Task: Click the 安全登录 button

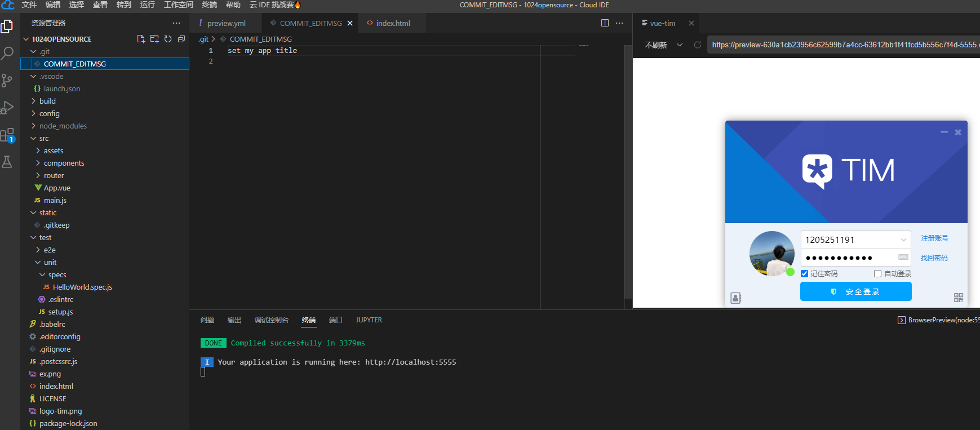Action: point(855,291)
